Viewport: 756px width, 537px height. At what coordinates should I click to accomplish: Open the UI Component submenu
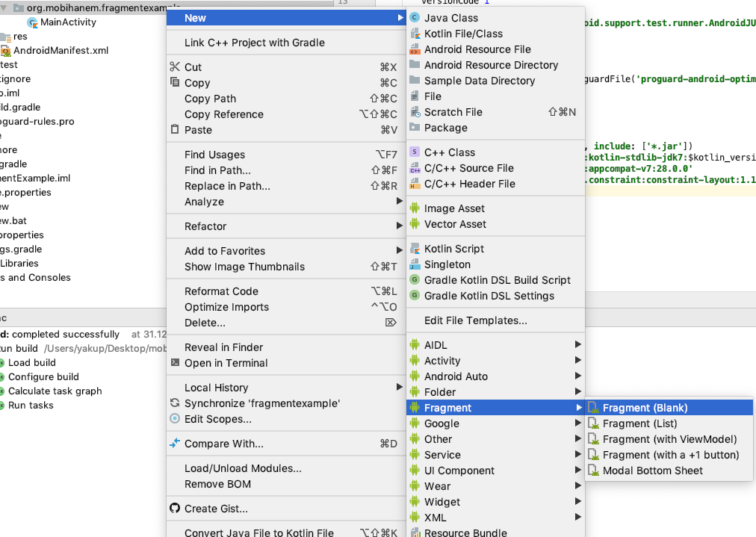click(495, 471)
